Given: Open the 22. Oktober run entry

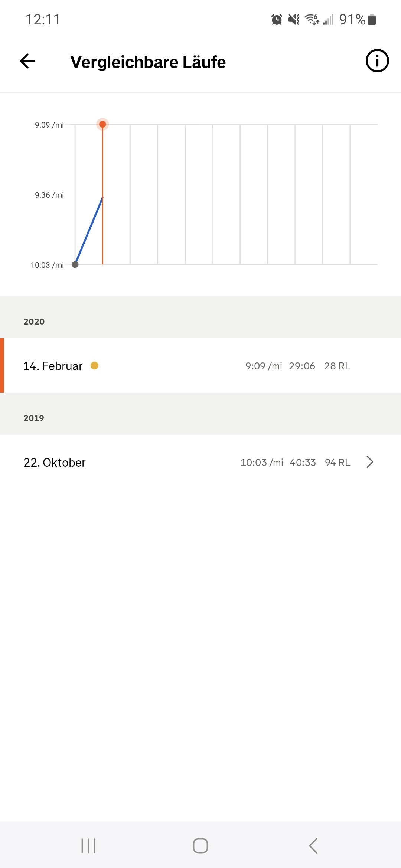Looking at the screenshot, I should coord(200,462).
